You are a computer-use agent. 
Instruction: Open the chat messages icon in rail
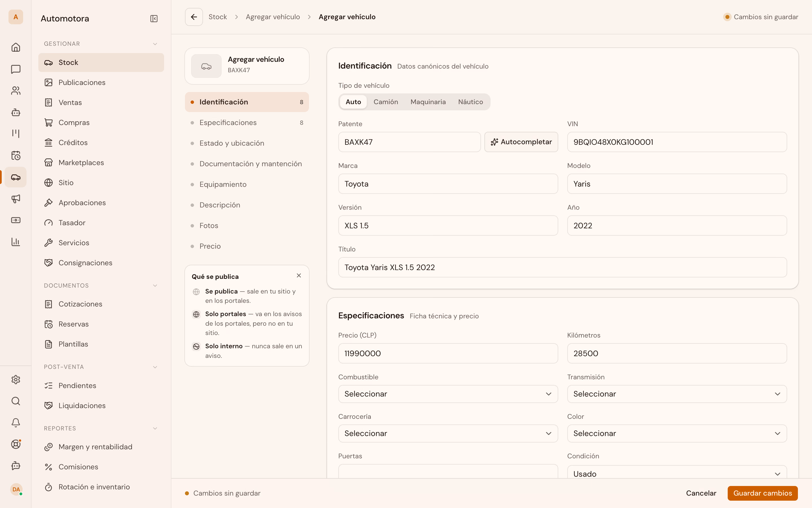click(x=16, y=69)
